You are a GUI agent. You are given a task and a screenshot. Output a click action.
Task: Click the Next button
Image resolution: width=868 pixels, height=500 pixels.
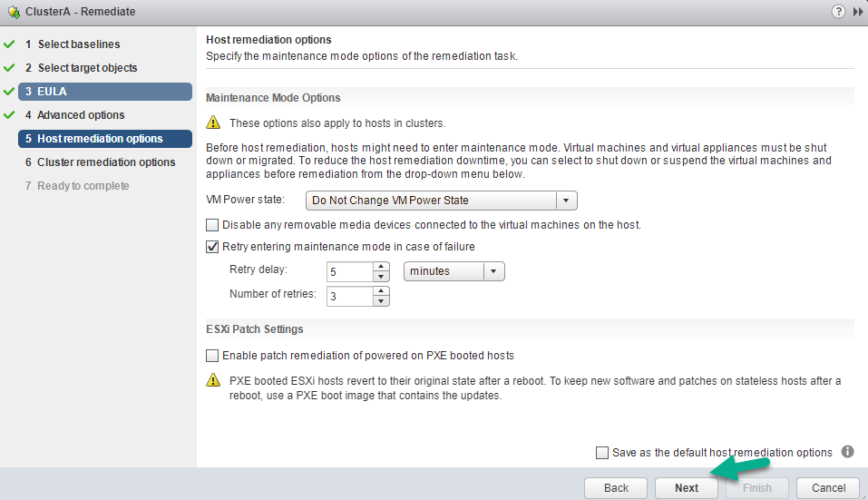687,488
